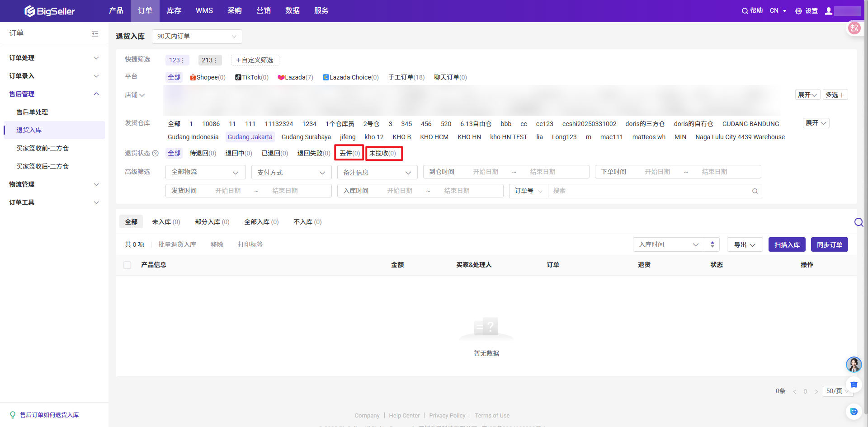Open the 支付方式 dropdown

(292, 172)
